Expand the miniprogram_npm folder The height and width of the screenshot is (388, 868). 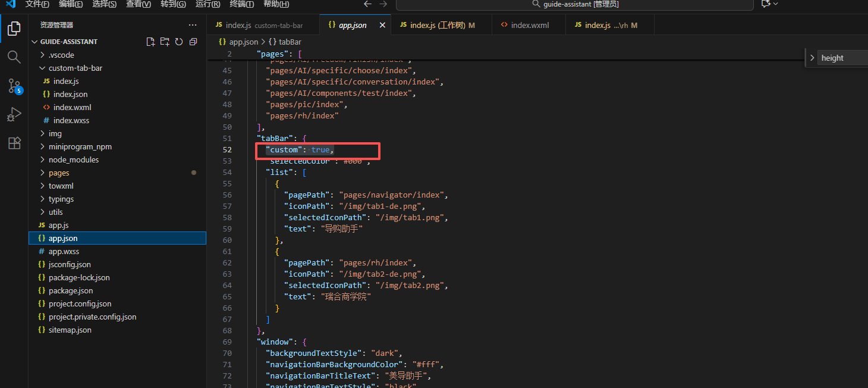[x=42, y=146]
